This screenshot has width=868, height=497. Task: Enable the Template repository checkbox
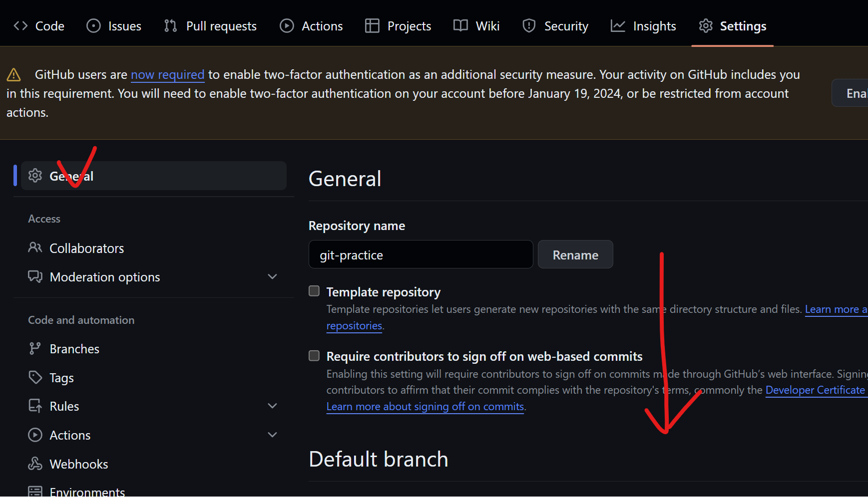coord(314,291)
